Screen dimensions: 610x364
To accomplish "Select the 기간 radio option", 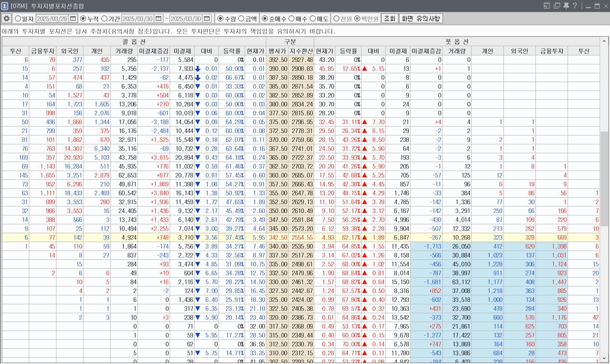I will point(104,19).
